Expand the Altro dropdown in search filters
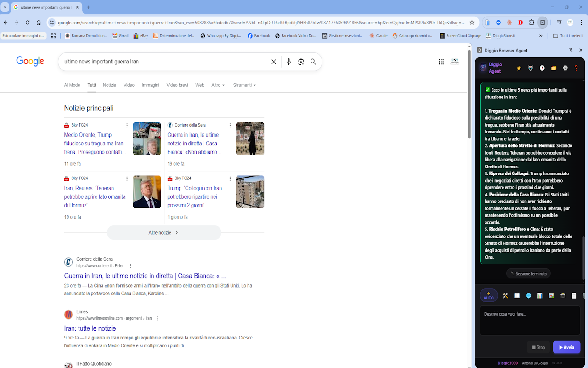 point(218,85)
